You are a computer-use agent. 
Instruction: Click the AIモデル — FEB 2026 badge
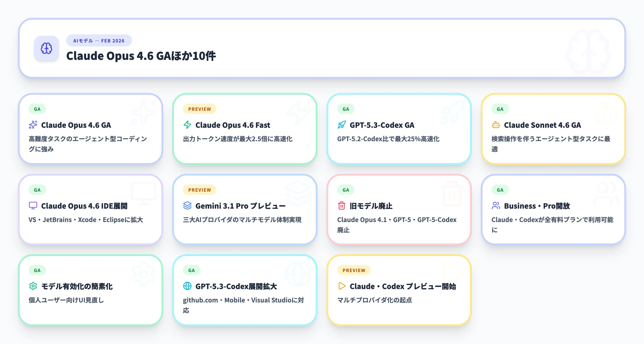coord(99,40)
